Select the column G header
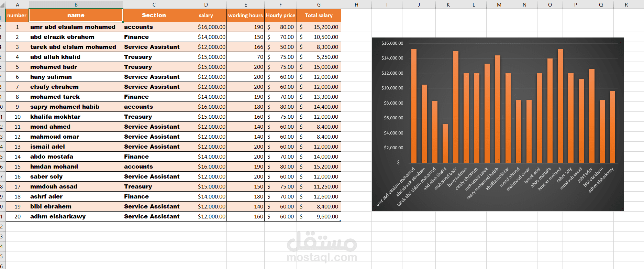 pyautogui.click(x=319, y=5)
